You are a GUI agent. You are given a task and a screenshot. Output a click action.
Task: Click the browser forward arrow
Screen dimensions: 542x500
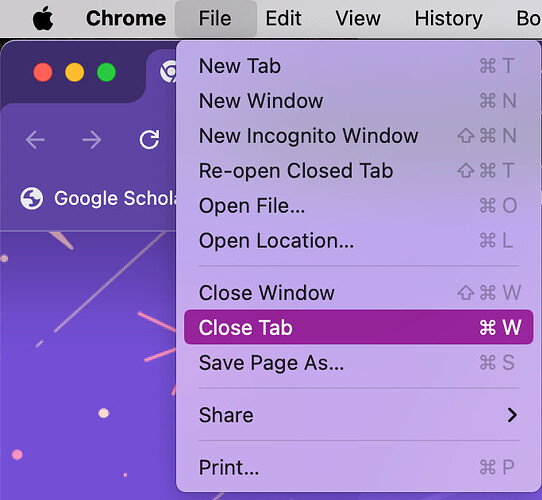pos(92,140)
